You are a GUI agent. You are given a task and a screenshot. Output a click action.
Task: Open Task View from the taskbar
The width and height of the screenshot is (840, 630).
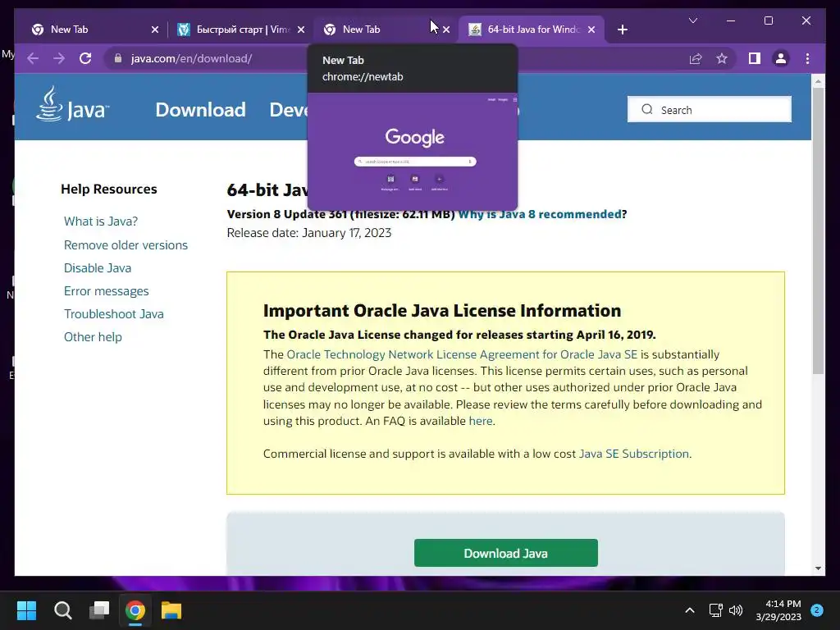(x=99, y=610)
